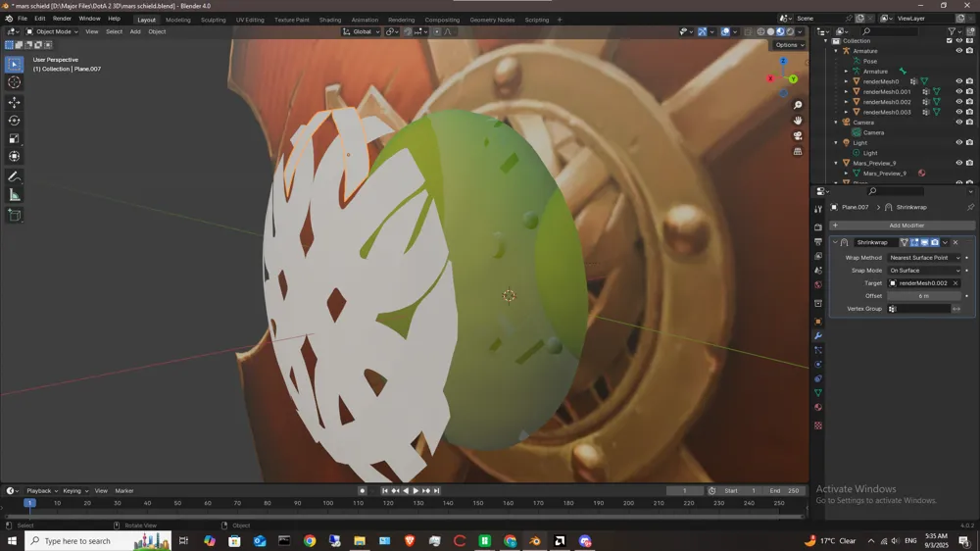The image size is (980, 551).
Task: Play the animation in timeline
Action: point(416,491)
